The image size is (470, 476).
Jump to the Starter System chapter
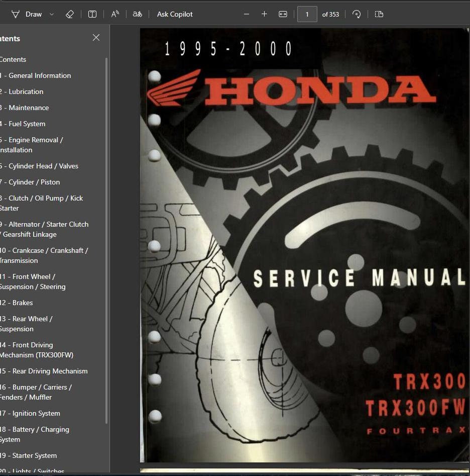(x=29, y=455)
